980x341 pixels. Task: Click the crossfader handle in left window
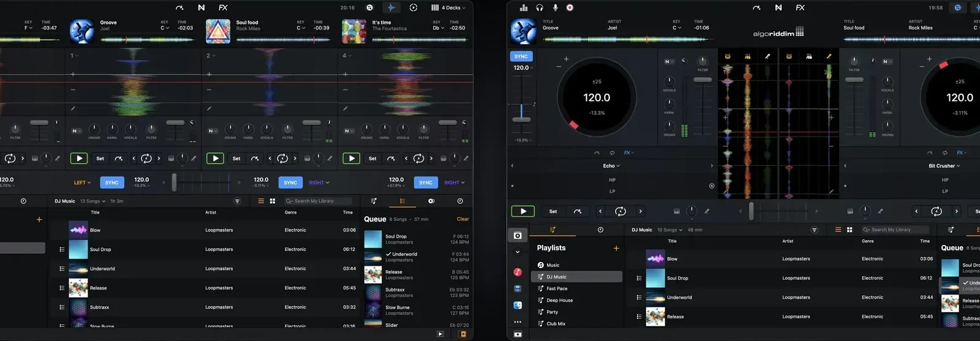pos(175,182)
